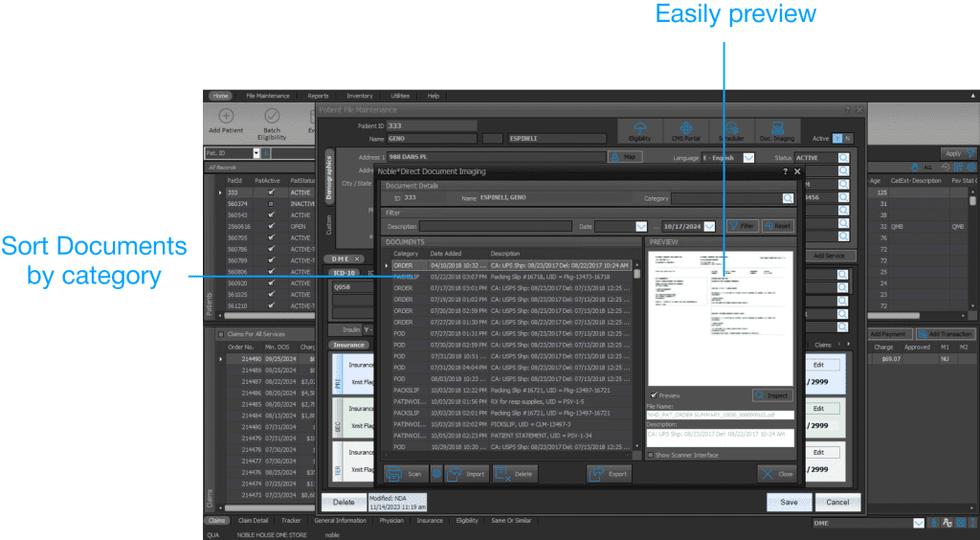
Task: Open the Pat. ID search field dropdown
Action: 256,153
